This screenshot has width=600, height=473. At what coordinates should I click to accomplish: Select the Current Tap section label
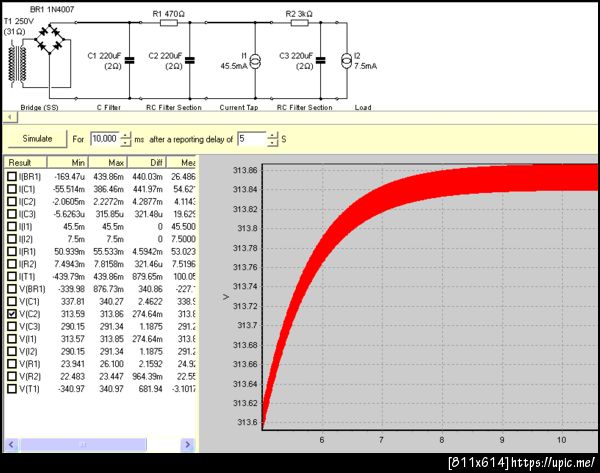239,108
